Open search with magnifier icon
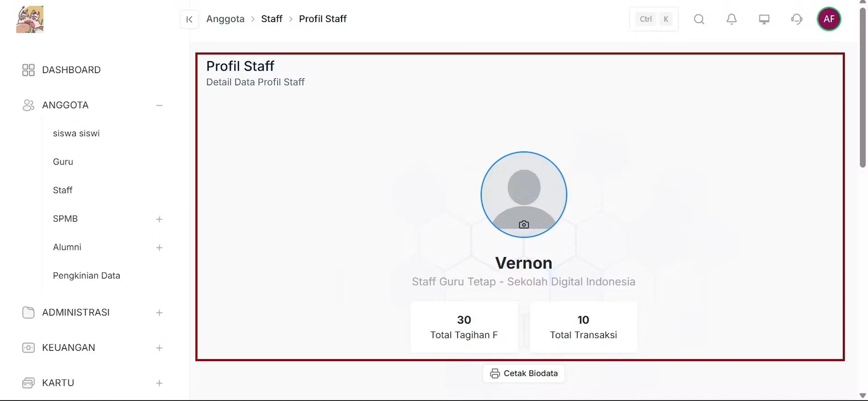Viewport: 868px width, 401px height. tap(699, 19)
